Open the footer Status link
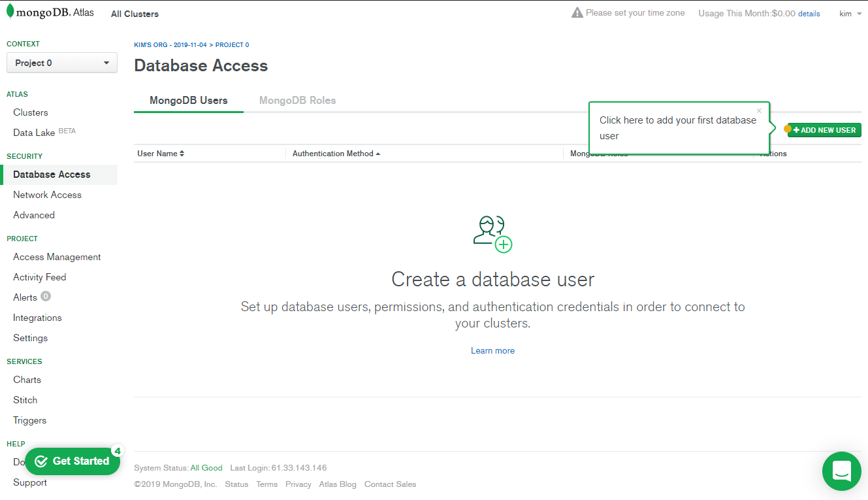Viewport: 868px width, 500px height. 236,484
